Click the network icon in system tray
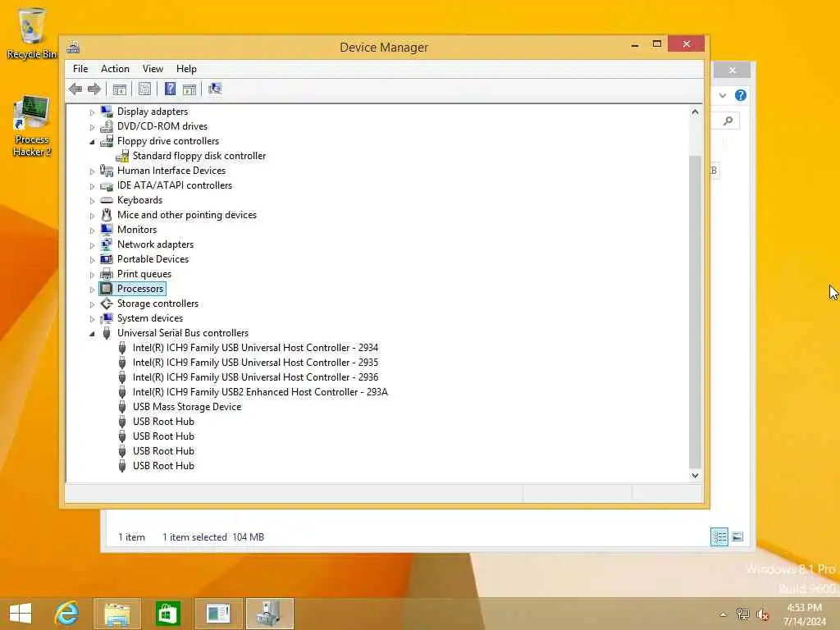Image resolution: width=840 pixels, height=630 pixels. 742,614
